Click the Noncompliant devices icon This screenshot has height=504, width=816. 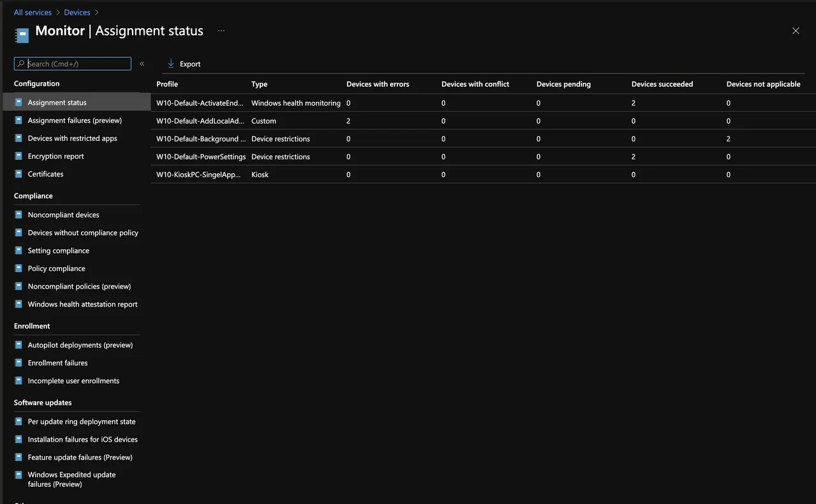(18, 215)
